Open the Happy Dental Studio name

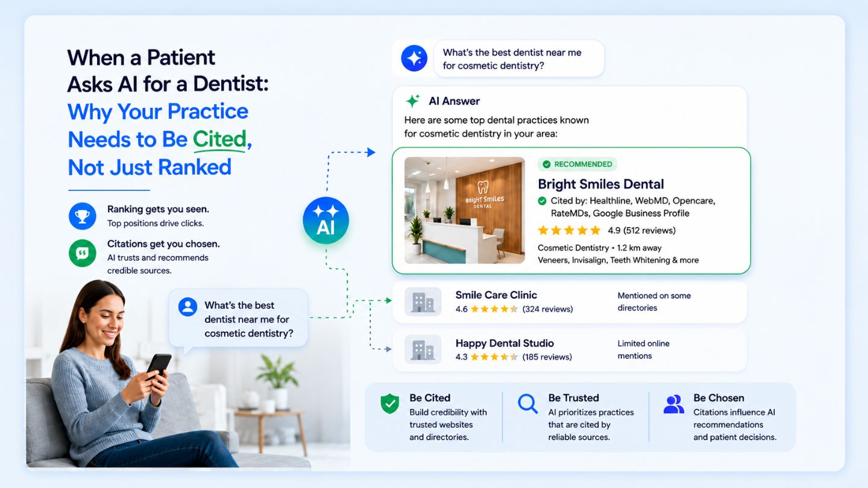coord(505,343)
